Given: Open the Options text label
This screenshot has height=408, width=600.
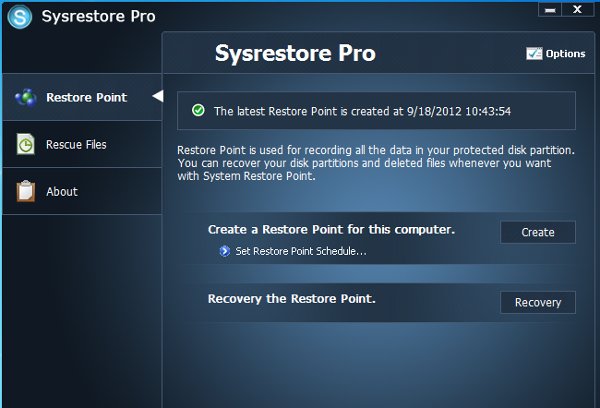Looking at the screenshot, I should (x=566, y=54).
